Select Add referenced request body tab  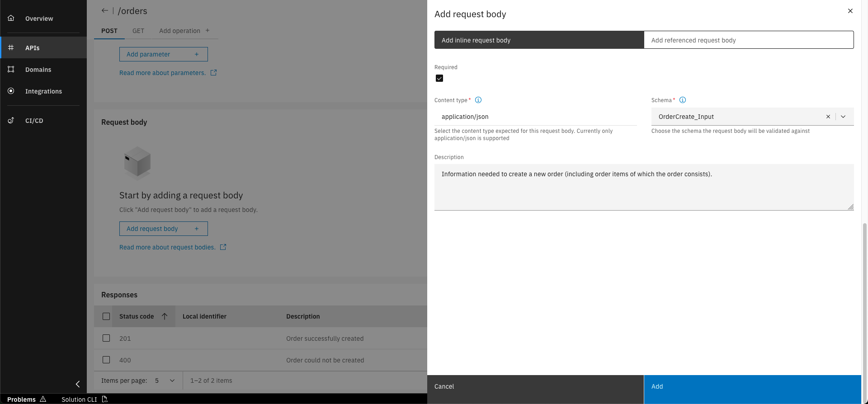pyautogui.click(x=749, y=40)
